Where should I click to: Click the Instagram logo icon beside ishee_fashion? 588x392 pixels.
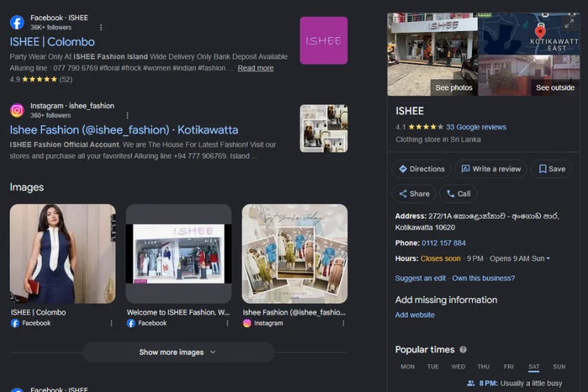17,111
